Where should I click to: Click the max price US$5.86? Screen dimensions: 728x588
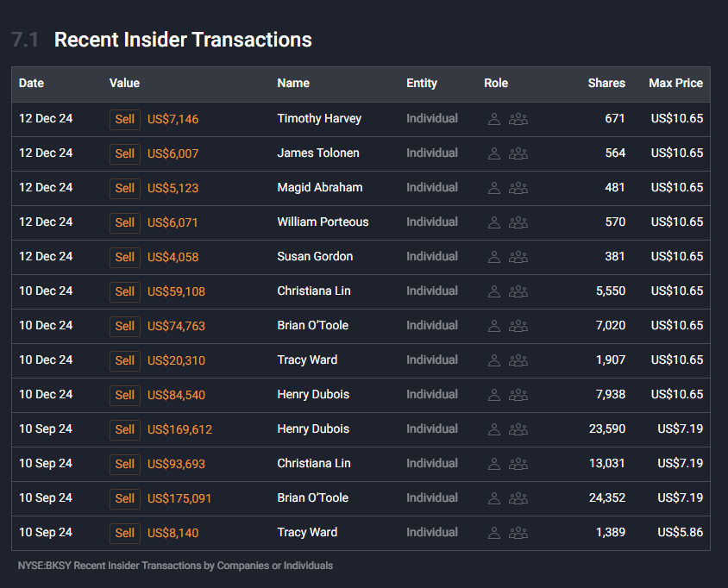pyautogui.click(x=680, y=533)
